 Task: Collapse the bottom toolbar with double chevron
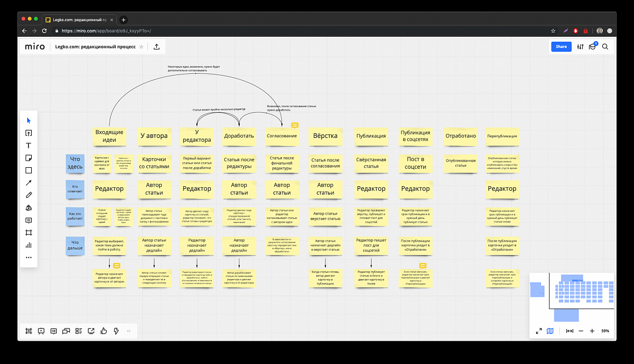129,331
